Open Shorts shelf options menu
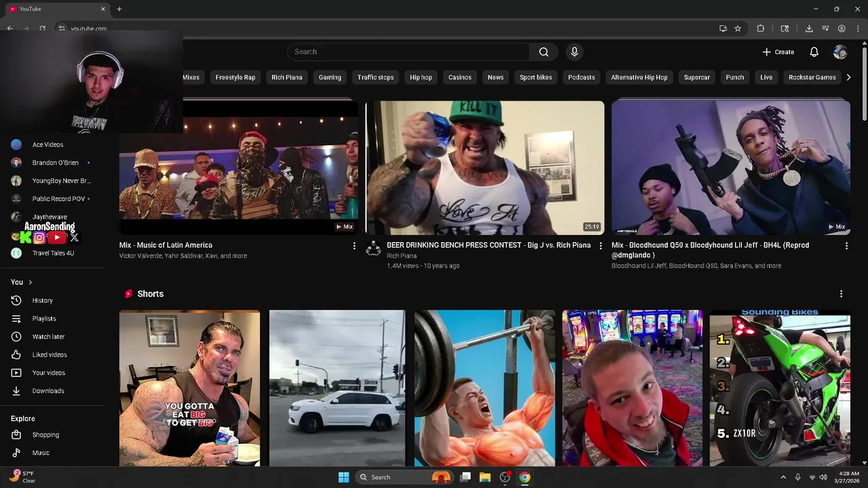Image resolution: width=868 pixels, height=488 pixels. pos(841,293)
